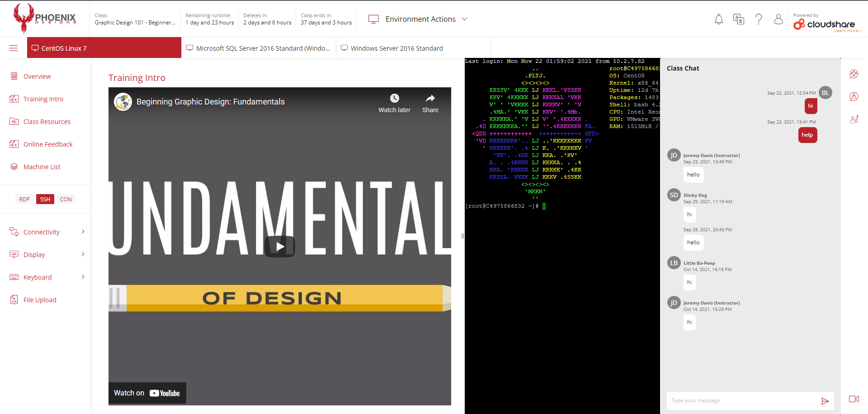
Task: Click the raise hand icon
Action: point(854,119)
